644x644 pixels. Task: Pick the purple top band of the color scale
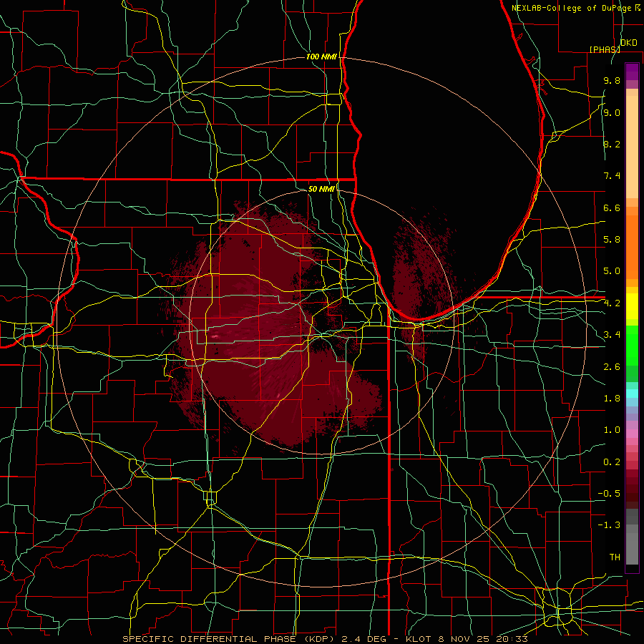tap(632, 72)
